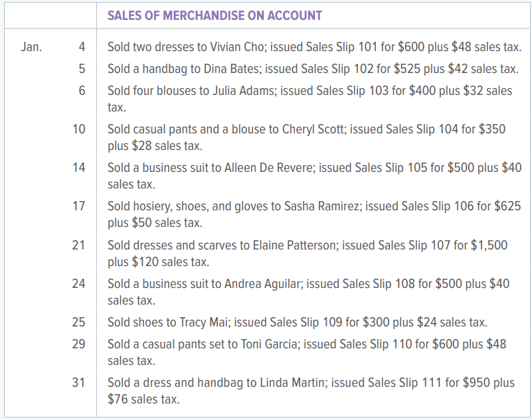Select the Toni Garcia casual pants set entry
Image resolution: width=532 pixels, height=420 pixels.
[x=307, y=352]
